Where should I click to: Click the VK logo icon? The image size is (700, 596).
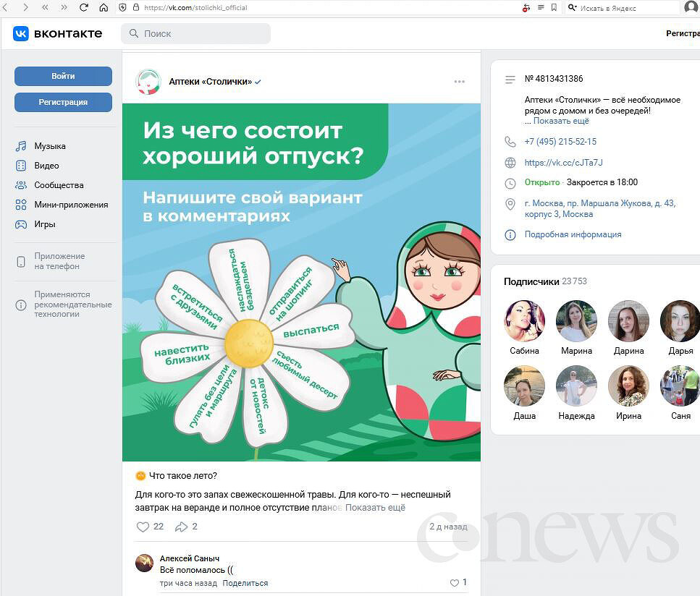pyautogui.click(x=20, y=33)
